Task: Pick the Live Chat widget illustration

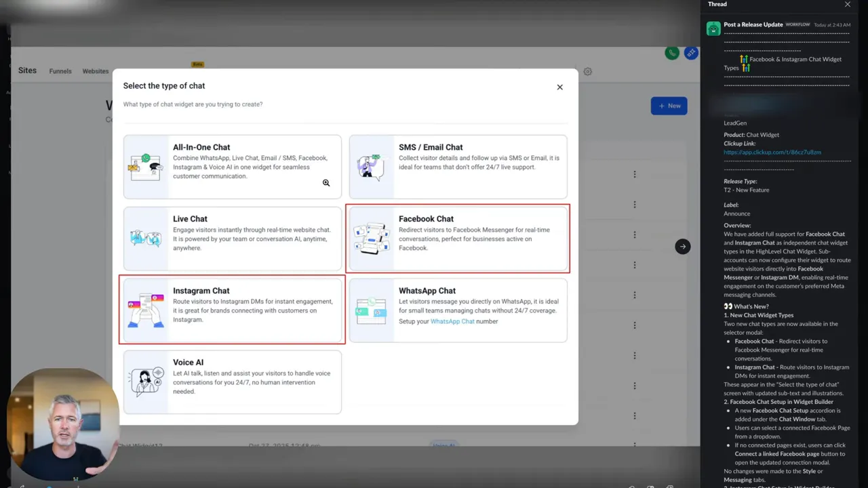Action: point(146,239)
